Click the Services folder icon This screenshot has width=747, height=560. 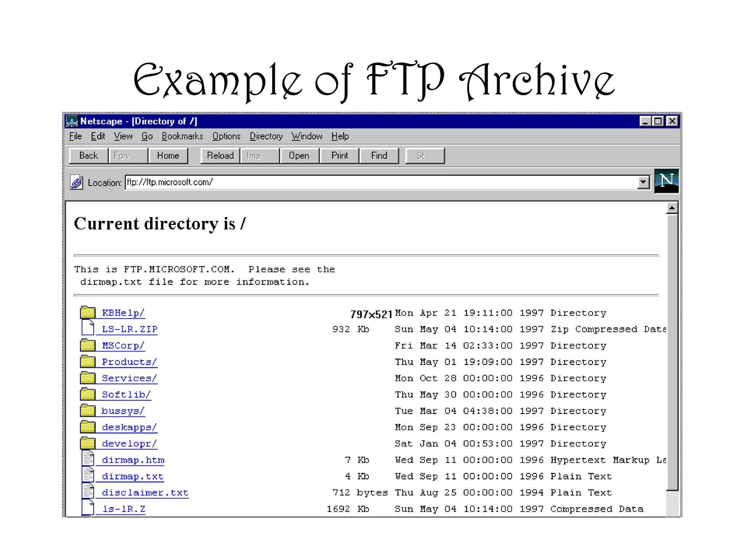coord(88,378)
